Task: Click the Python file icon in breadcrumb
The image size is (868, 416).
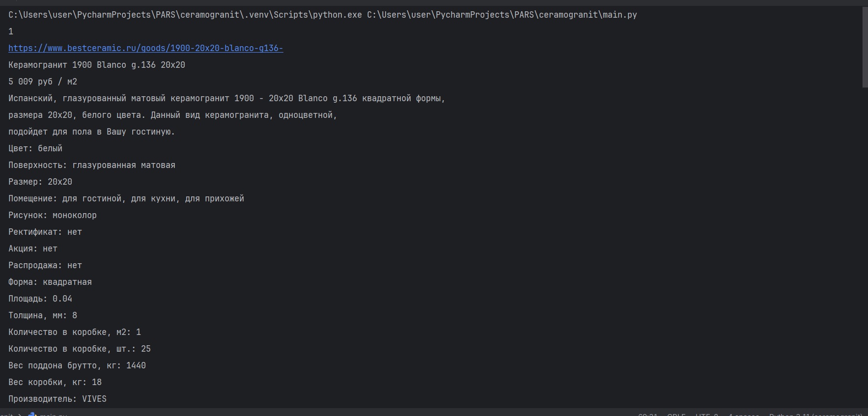Action: pyautogui.click(x=32, y=415)
